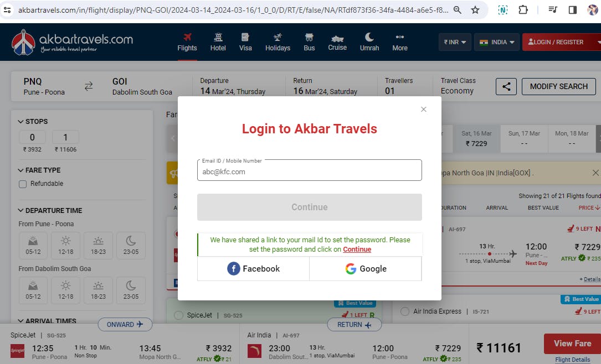Sort results by Best Value
The width and height of the screenshot is (601, 364).
[543, 208]
